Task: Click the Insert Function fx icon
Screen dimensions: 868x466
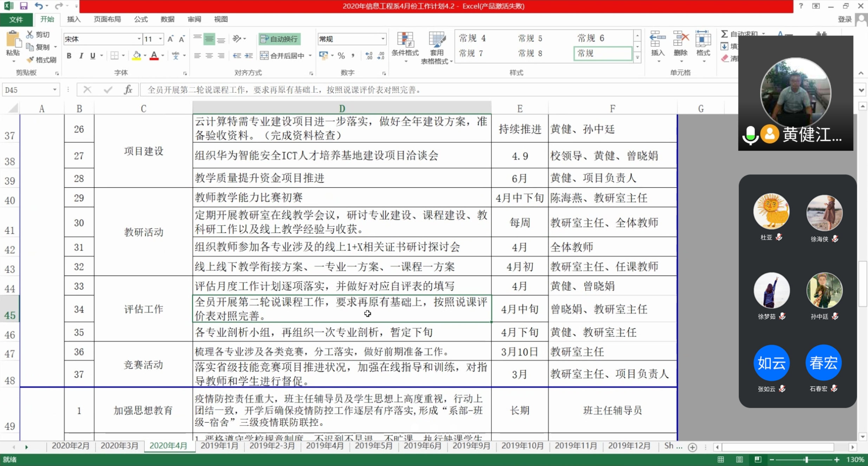Action: click(128, 90)
